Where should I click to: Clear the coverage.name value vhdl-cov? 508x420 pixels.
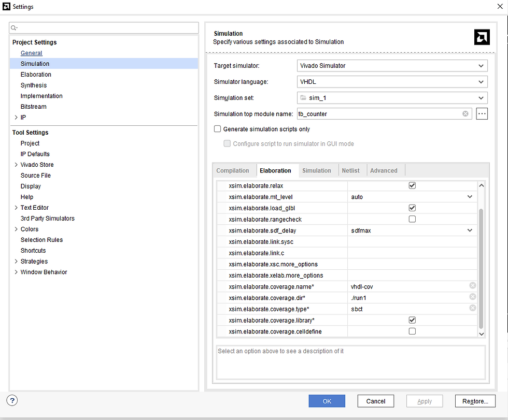[x=473, y=285]
